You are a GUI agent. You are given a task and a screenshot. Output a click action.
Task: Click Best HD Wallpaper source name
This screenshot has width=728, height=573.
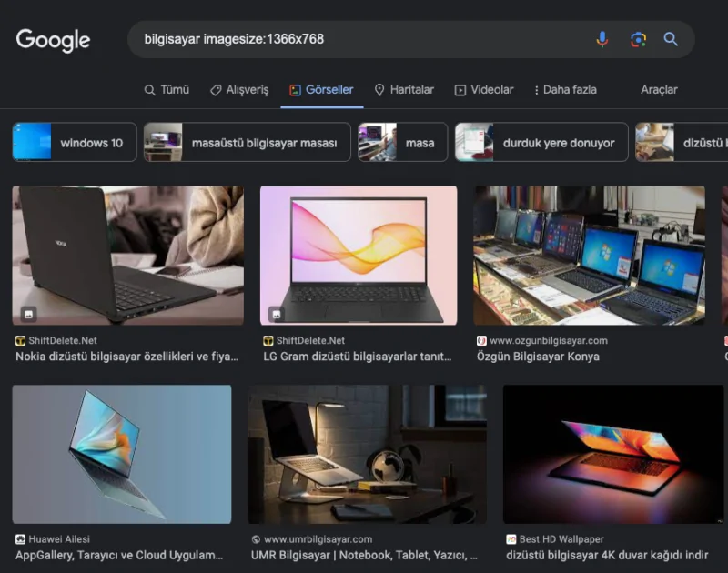561,539
